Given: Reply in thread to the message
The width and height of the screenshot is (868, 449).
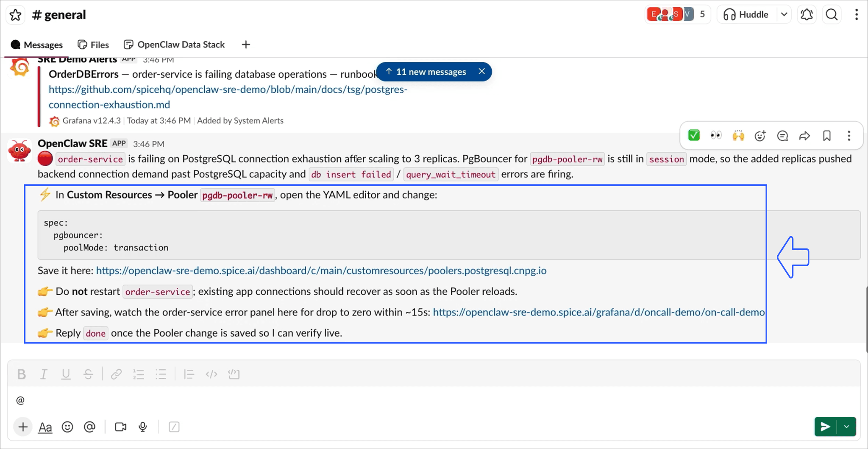Looking at the screenshot, I should [782, 136].
